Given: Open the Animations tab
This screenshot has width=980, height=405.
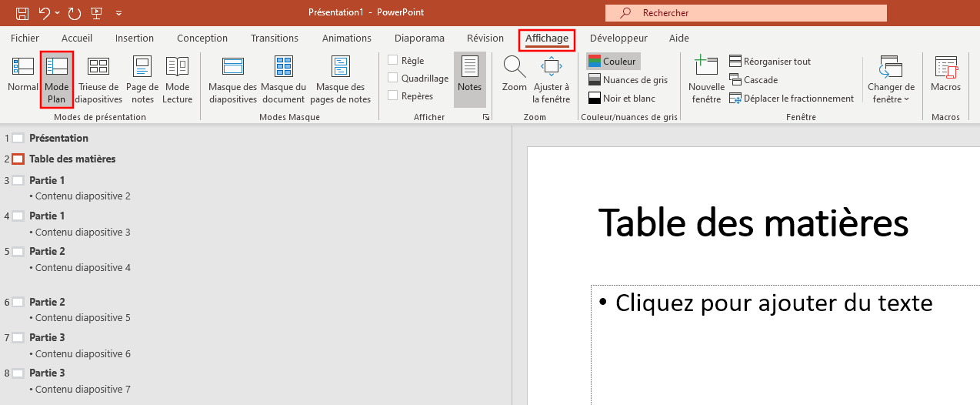Looking at the screenshot, I should pos(347,38).
